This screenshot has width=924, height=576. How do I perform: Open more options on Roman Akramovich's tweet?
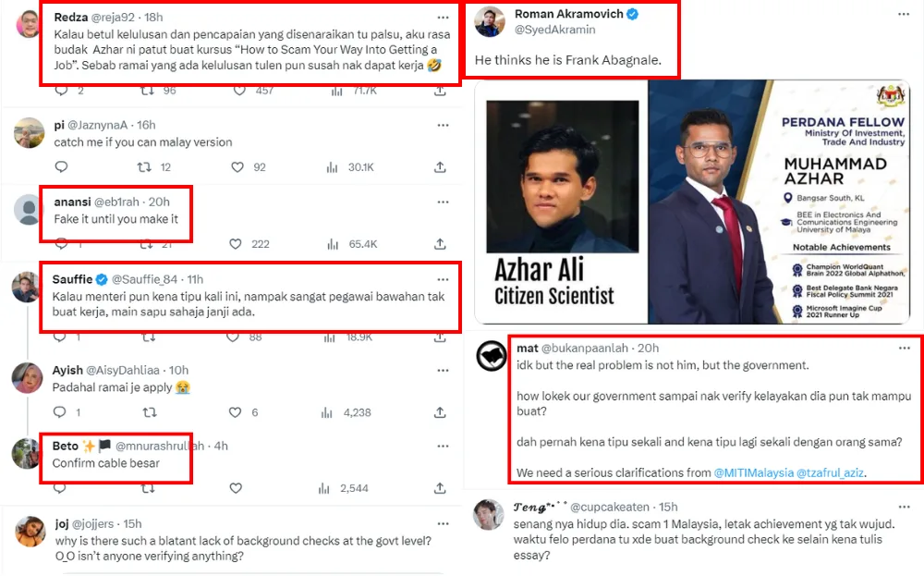pyautogui.click(x=902, y=16)
